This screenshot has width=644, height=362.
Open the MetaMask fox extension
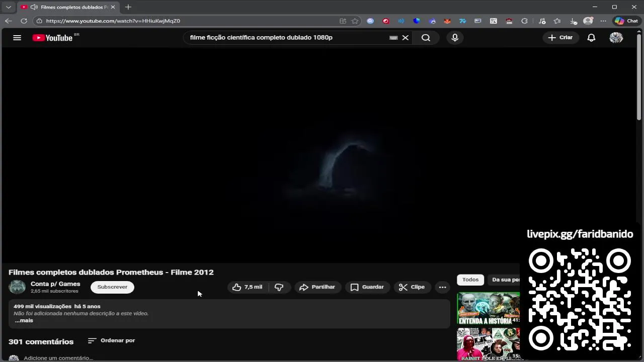[x=447, y=21]
